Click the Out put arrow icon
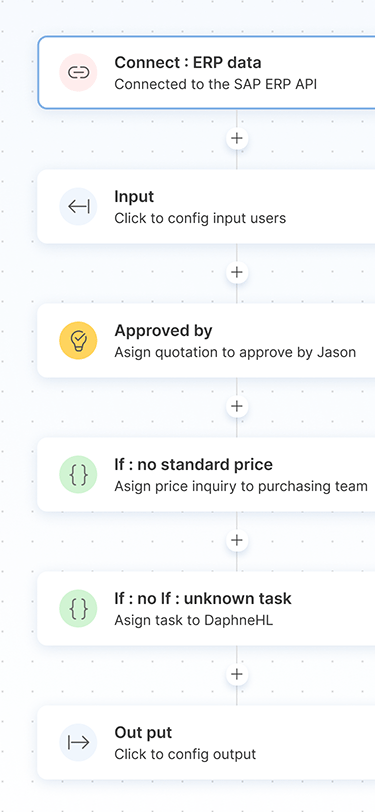Screen dimensions: 375x812 pyautogui.click(x=78, y=742)
